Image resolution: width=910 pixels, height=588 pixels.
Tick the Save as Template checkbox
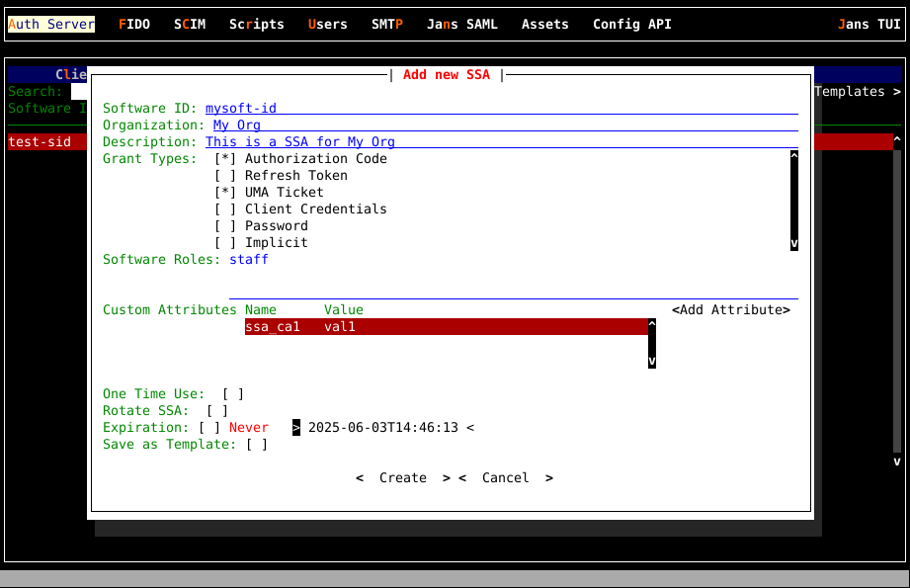pyautogui.click(x=257, y=445)
